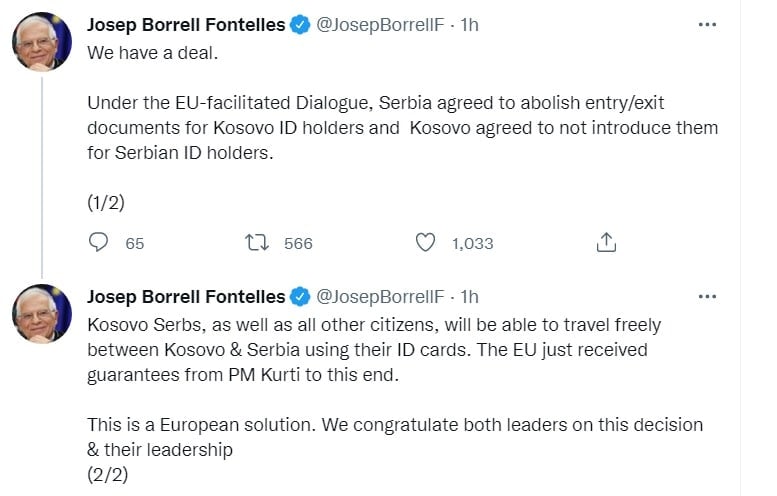Open the first tweet's '1h' timestamp

click(x=469, y=24)
